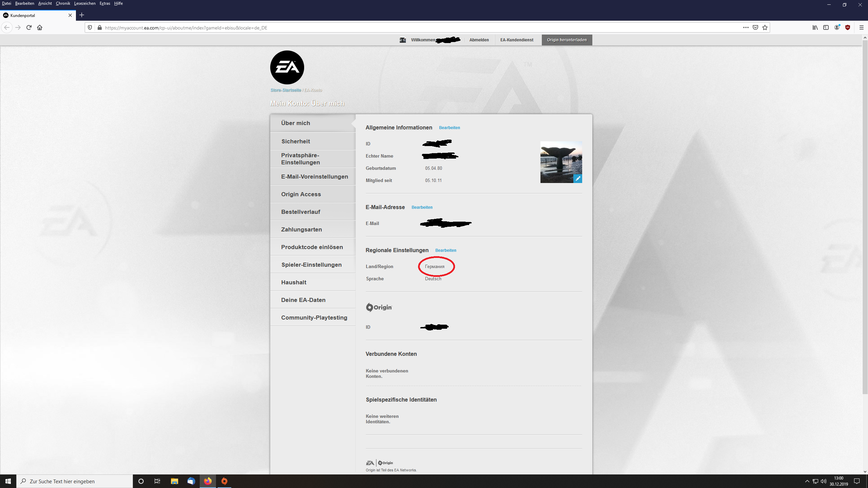Click the EA round logo
Image resolution: width=868 pixels, height=488 pixels.
287,67
